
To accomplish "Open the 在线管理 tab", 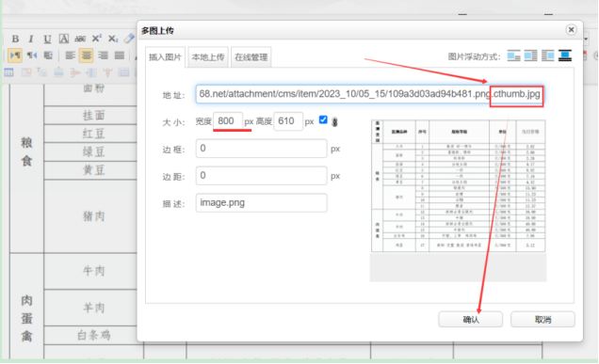I will click(251, 57).
